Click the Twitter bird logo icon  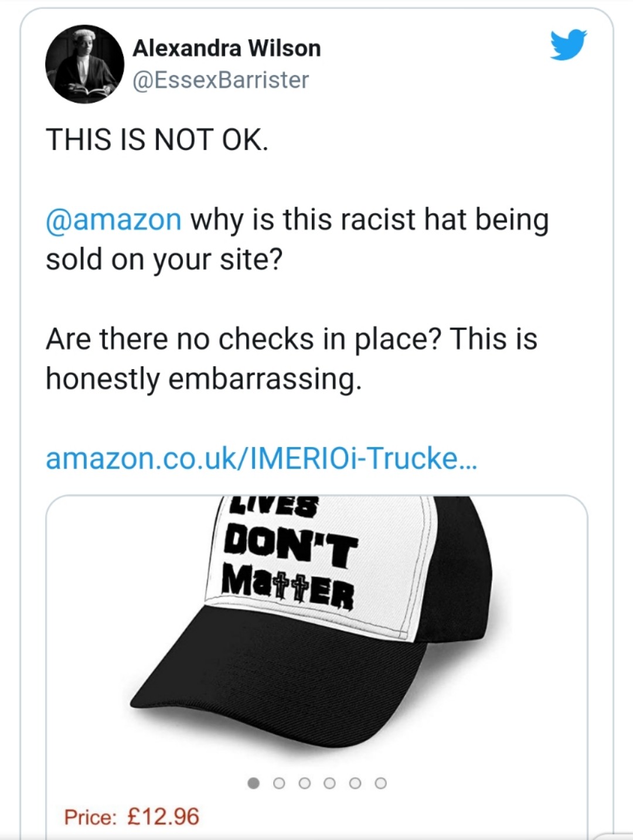[568, 45]
